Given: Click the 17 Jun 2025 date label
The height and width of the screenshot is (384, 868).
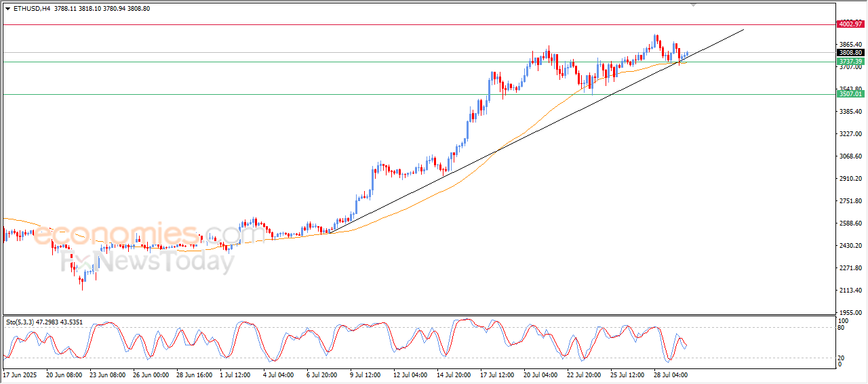Looking at the screenshot, I should coord(20,374).
